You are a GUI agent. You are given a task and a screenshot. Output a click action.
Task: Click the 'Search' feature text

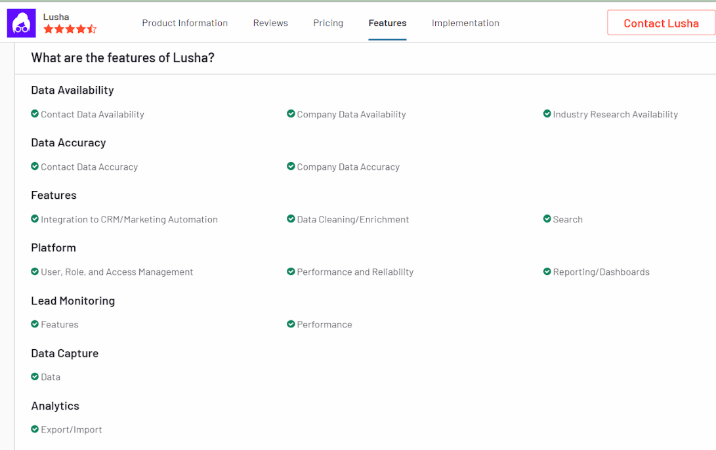[568, 219]
